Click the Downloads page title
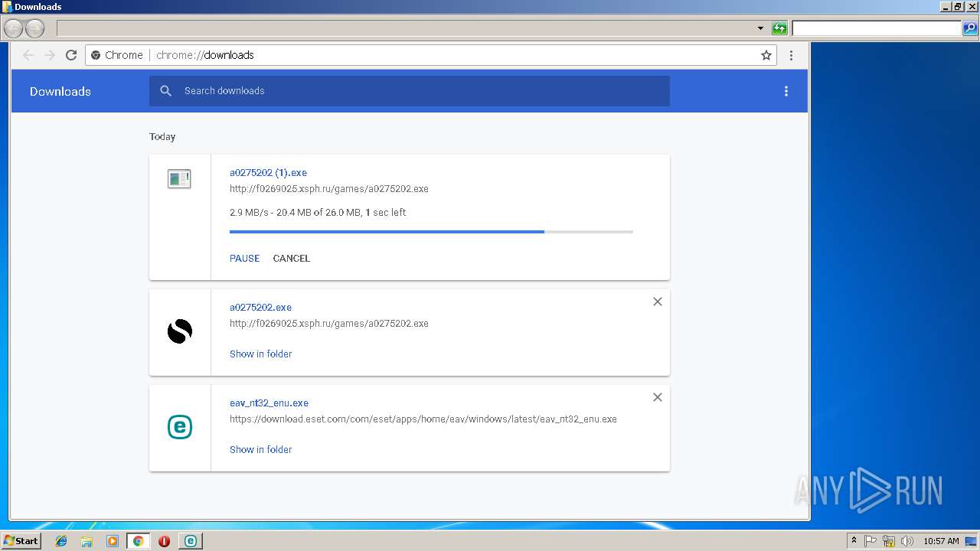 click(60, 91)
